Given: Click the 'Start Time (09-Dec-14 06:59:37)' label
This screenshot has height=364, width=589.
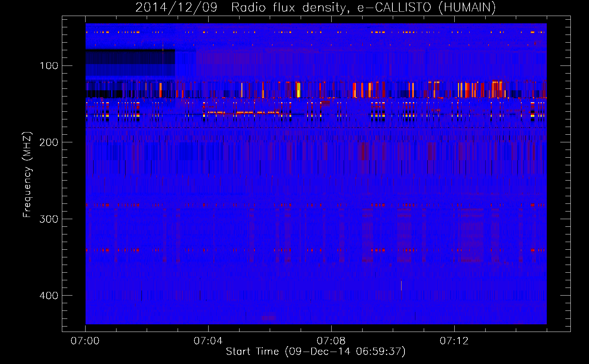Looking at the screenshot, I should (x=316, y=352).
